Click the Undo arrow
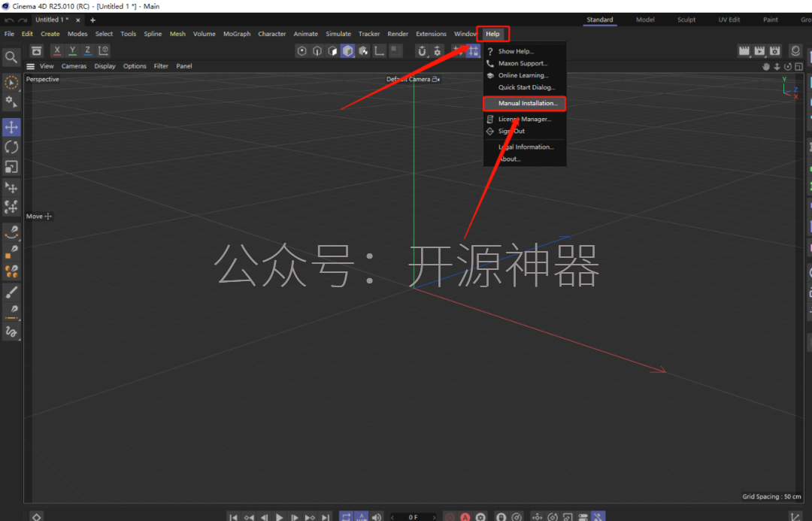 (x=9, y=20)
